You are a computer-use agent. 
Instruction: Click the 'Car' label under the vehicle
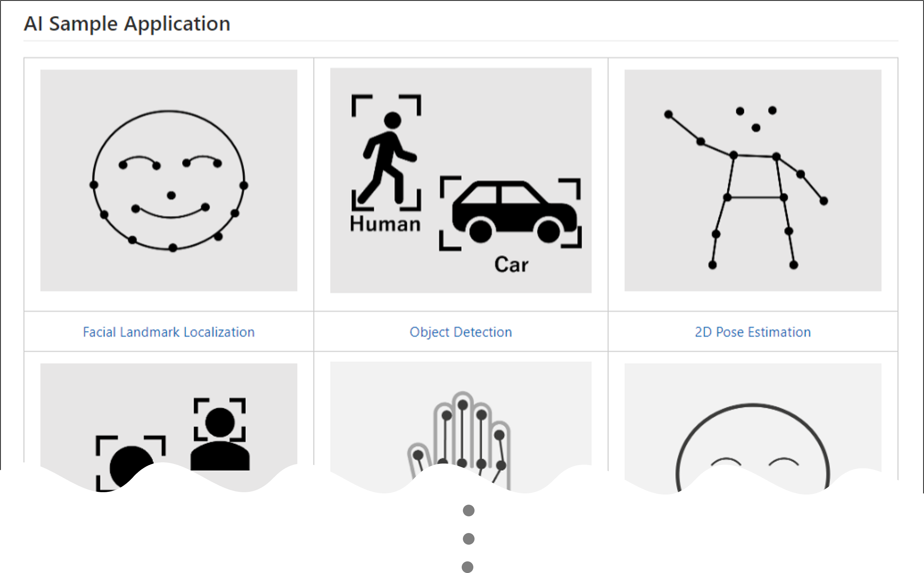tap(511, 264)
